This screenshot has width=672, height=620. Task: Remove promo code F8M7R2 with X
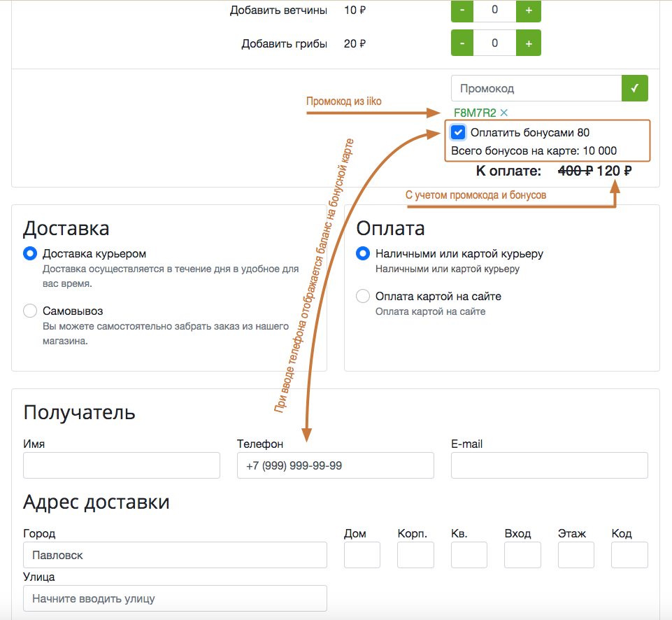[504, 113]
